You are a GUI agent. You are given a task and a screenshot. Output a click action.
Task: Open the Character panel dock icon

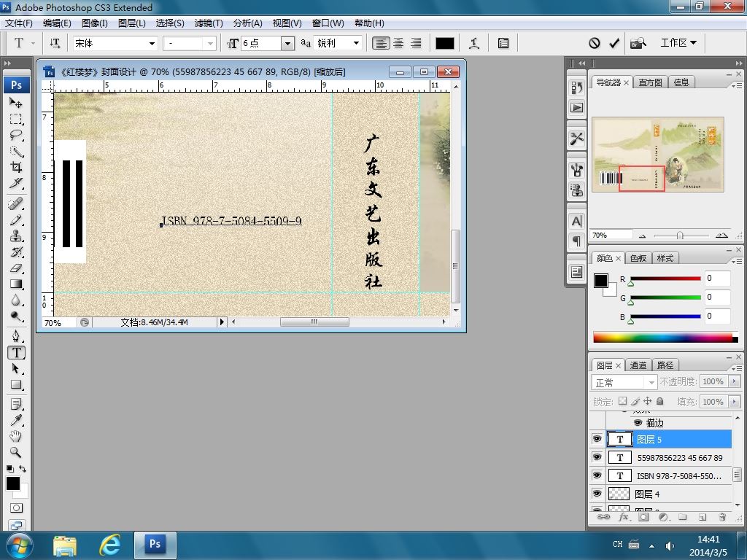coord(576,221)
